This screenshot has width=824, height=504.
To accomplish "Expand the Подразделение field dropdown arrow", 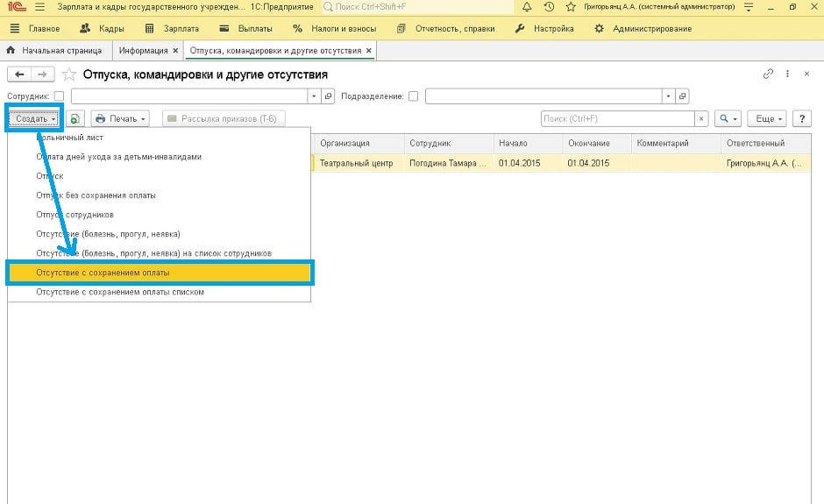I will coord(669,96).
